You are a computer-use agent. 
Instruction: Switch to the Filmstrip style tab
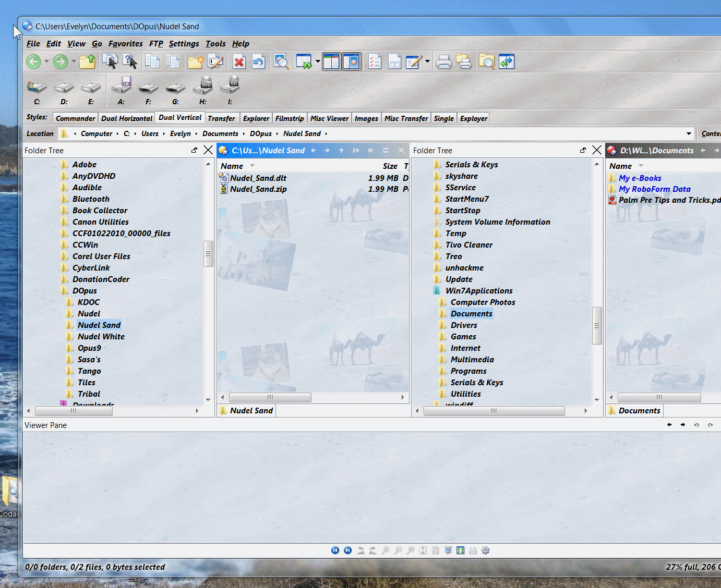click(290, 118)
